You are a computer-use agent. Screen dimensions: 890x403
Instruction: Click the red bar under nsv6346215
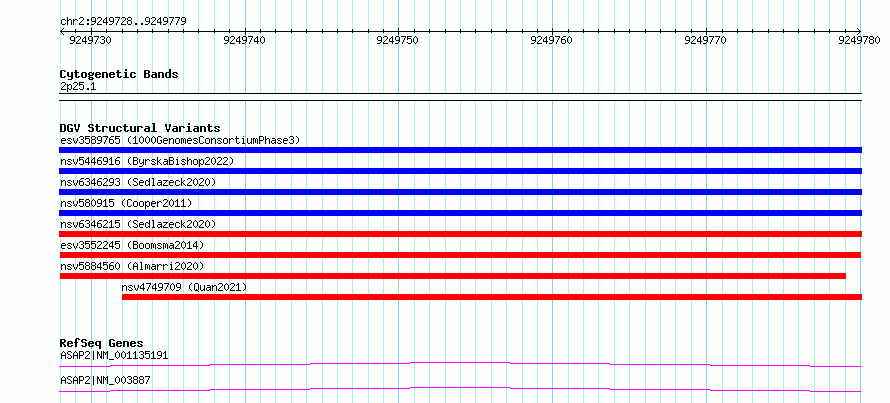[x=460, y=234]
